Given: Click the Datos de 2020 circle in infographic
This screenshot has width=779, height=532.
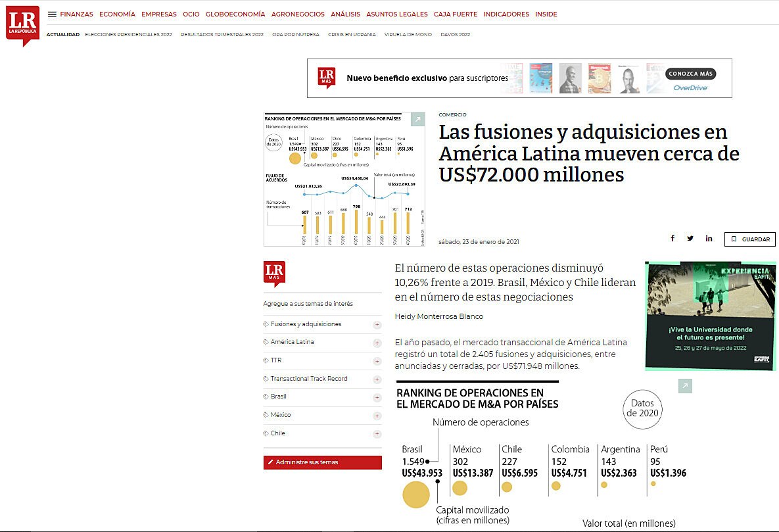Looking at the screenshot, I should [x=642, y=408].
